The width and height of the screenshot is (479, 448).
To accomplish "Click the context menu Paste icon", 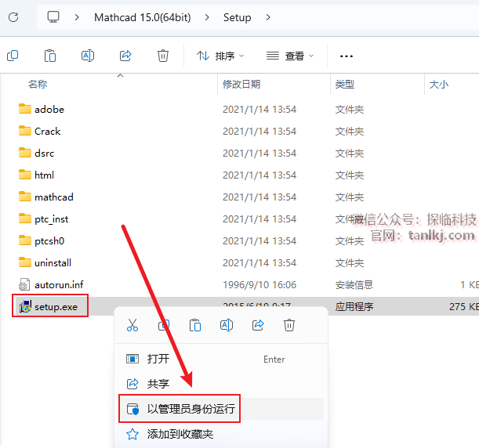I will coord(195,325).
